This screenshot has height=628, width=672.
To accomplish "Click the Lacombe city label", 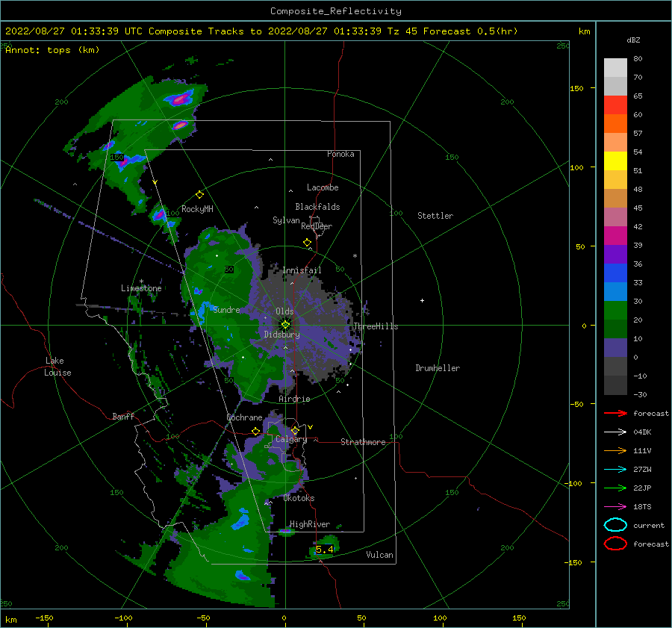I will coord(323,187).
